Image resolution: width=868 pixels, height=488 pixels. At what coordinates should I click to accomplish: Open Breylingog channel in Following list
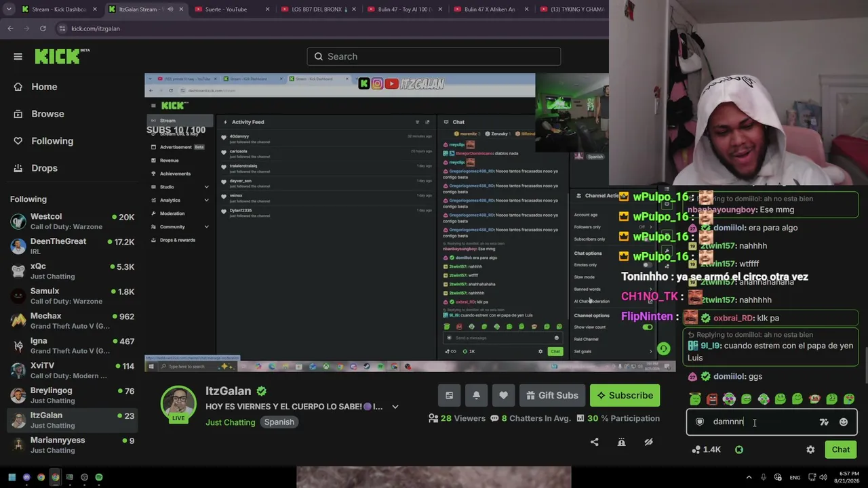click(x=72, y=395)
